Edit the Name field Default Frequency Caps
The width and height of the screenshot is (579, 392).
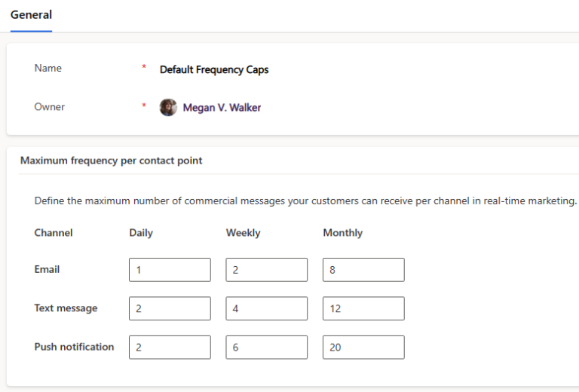[214, 69]
